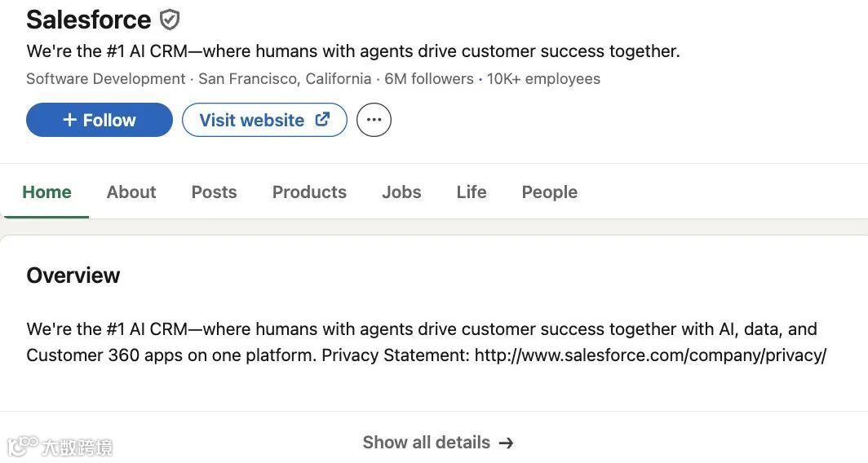Select the Products tab
Image resolution: width=868 pixels, height=463 pixels.
tap(309, 192)
